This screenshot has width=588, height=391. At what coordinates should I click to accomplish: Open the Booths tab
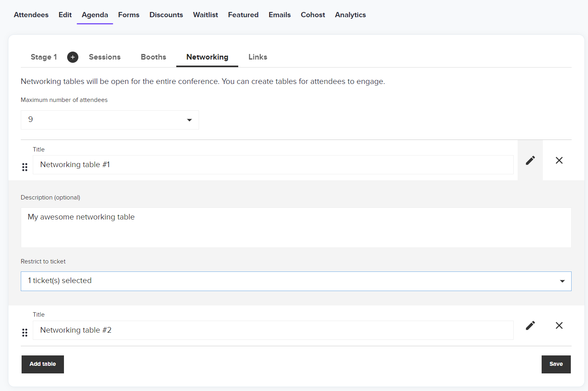153,57
